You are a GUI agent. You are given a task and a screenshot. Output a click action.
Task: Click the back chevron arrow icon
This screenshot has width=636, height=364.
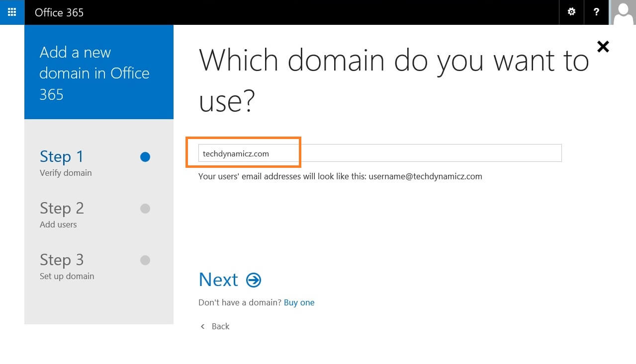coord(202,326)
